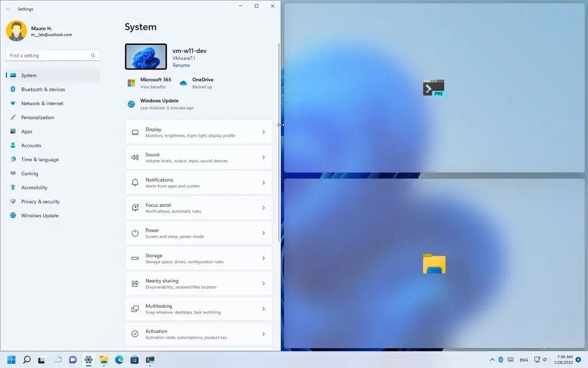The width and height of the screenshot is (588, 368).
Task: Select Time & language in sidebar
Action: point(40,160)
